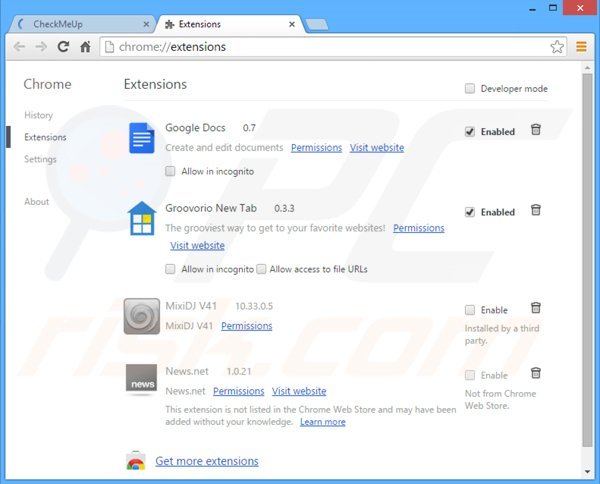Delete MixiDJ V41 with the trash icon
The height and width of the screenshot is (484, 600).
pos(536,308)
